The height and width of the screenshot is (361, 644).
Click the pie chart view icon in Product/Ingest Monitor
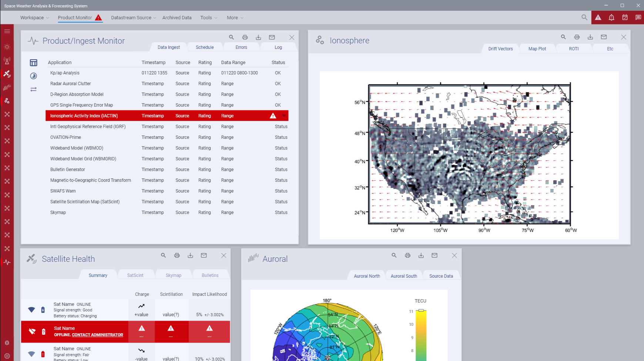34,76
